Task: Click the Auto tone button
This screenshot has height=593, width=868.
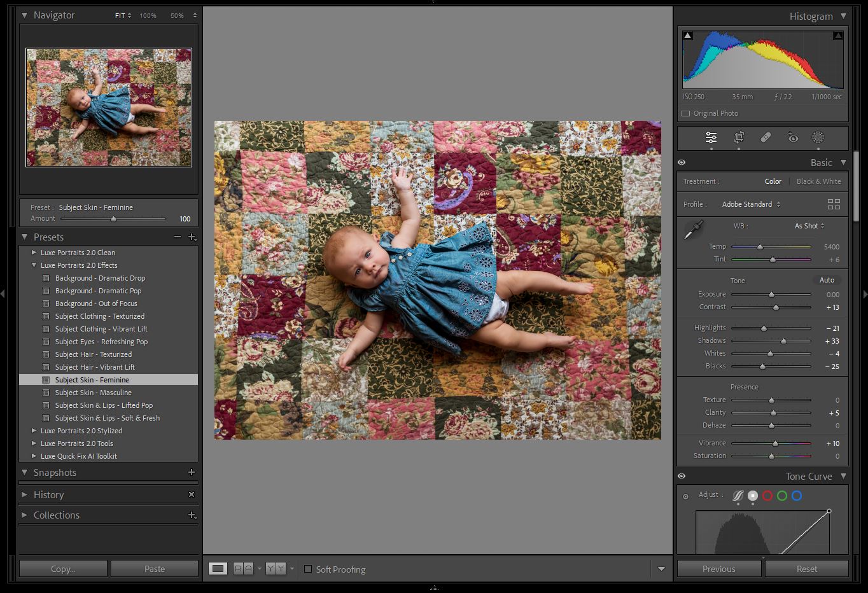Action: click(x=827, y=280)
